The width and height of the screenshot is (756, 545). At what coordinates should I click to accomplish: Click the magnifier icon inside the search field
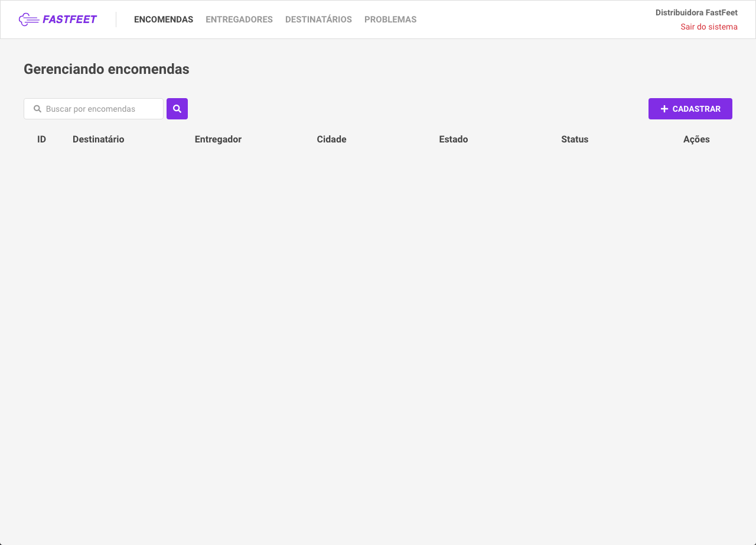click(x=37, y=109)
